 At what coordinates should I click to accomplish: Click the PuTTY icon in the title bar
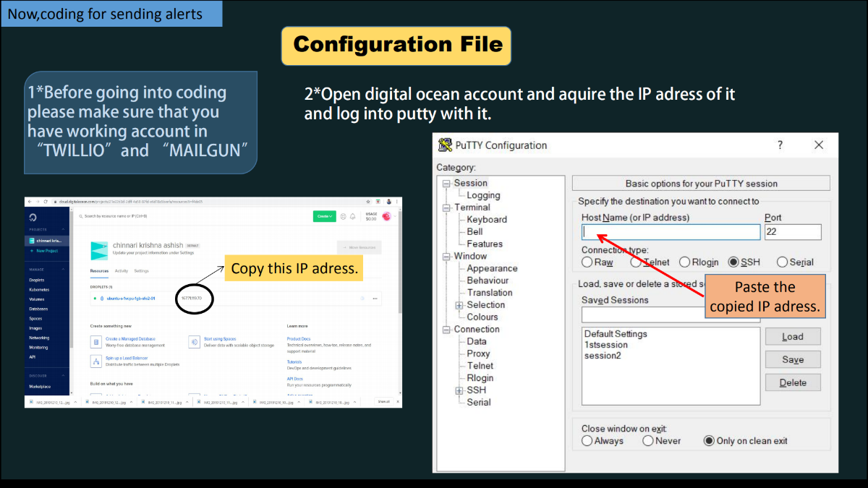[x=446, y=145]
